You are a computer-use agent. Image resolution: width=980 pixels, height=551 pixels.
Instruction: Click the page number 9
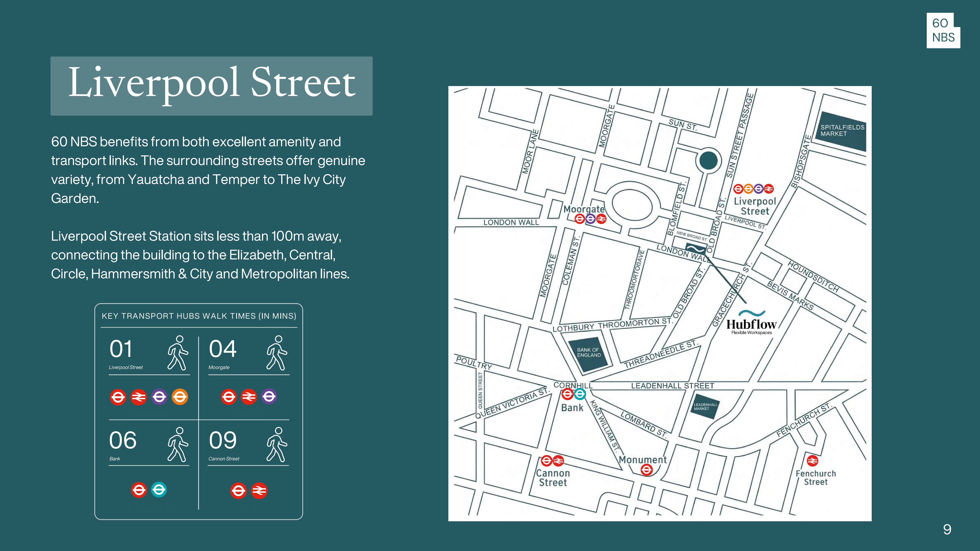[x=947, y=529]
